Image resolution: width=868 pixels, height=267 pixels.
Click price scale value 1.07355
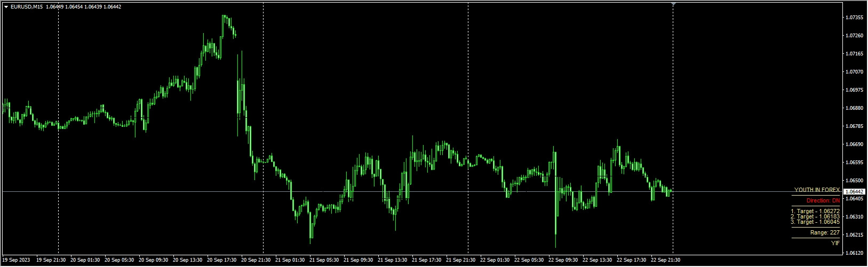(855, 18)
